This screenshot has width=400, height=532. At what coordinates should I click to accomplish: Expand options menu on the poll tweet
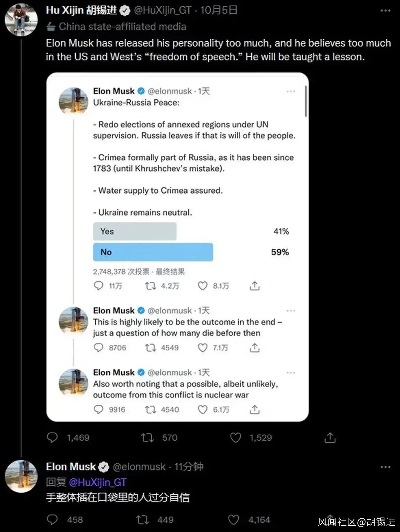coord(291,91)
